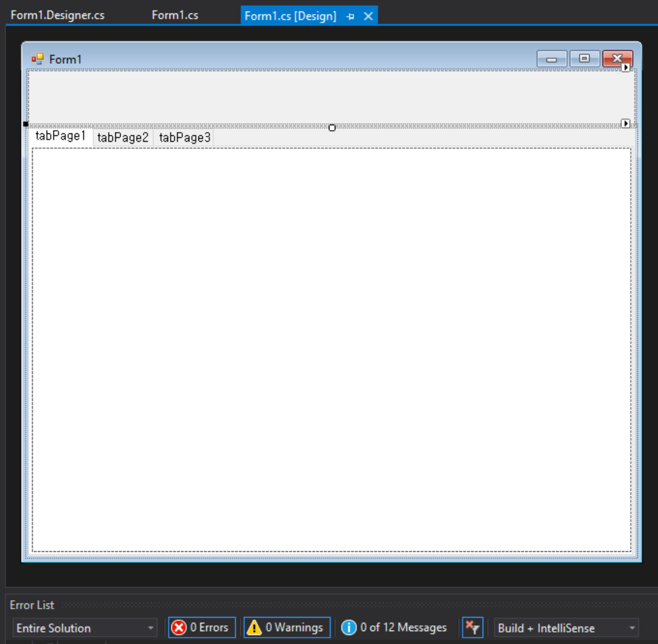Click inside the white tabPage1 content area
The width and height of the screenshot is (658, 644).
(331, 349)
